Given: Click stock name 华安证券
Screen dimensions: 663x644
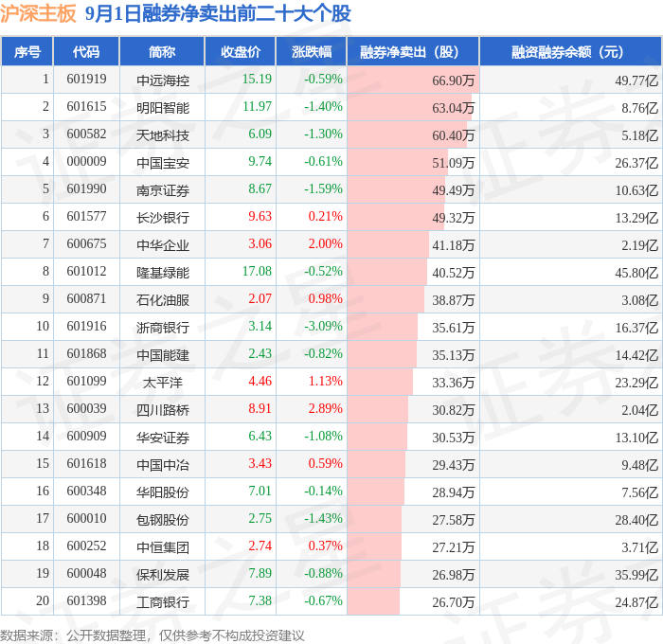Looking at the screenshot, I should point(162,438).
